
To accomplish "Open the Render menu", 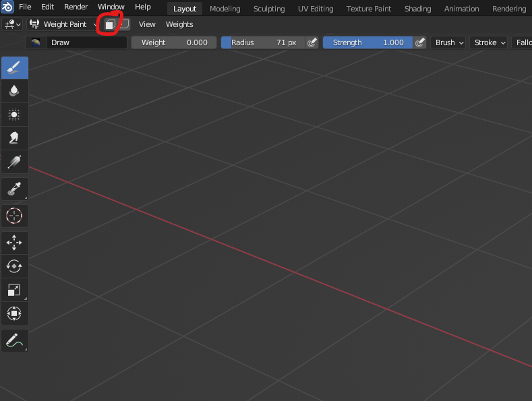I will click(76, 7).
